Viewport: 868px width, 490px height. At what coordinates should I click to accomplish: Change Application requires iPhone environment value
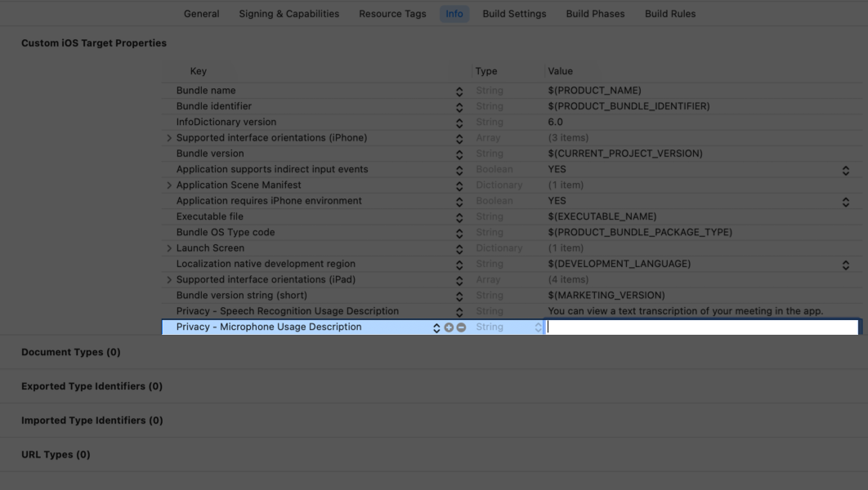pyautogui.click(x=846, y=201)
